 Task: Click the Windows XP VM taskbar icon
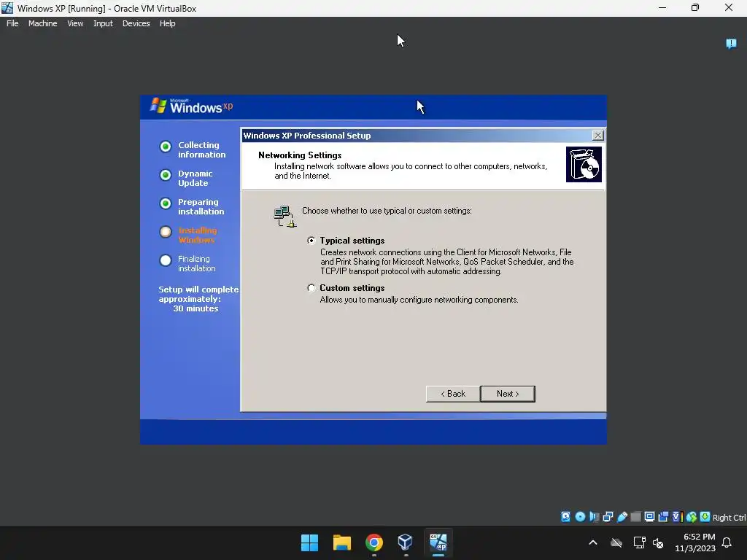pos(438,542)
